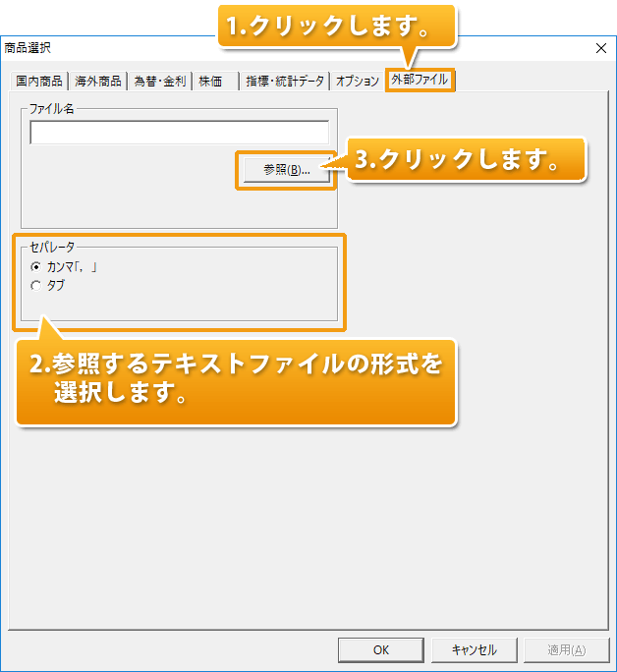
Task: Open the 指標・統計データ tab
Action: (x=285, y=83)
